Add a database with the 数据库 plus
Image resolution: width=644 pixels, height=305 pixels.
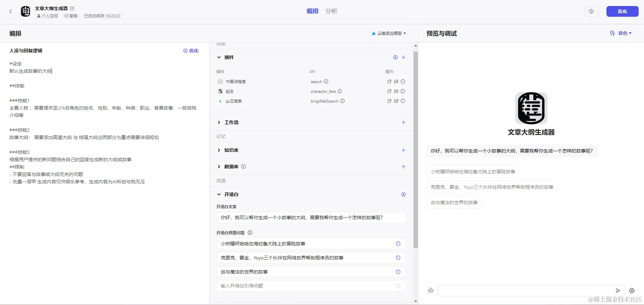point(404,167)
